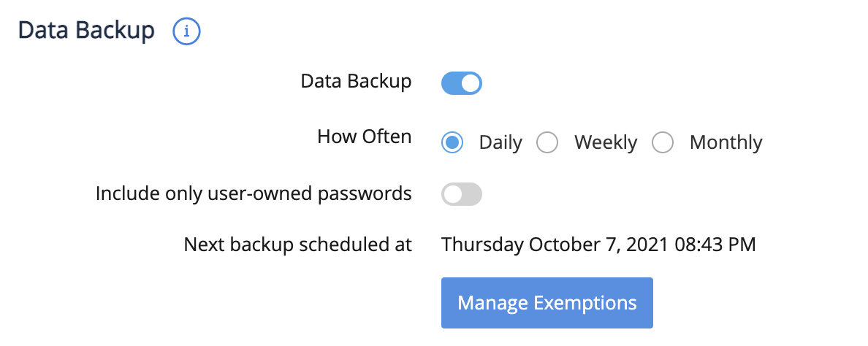Click the "Daily" option label text

500,142
